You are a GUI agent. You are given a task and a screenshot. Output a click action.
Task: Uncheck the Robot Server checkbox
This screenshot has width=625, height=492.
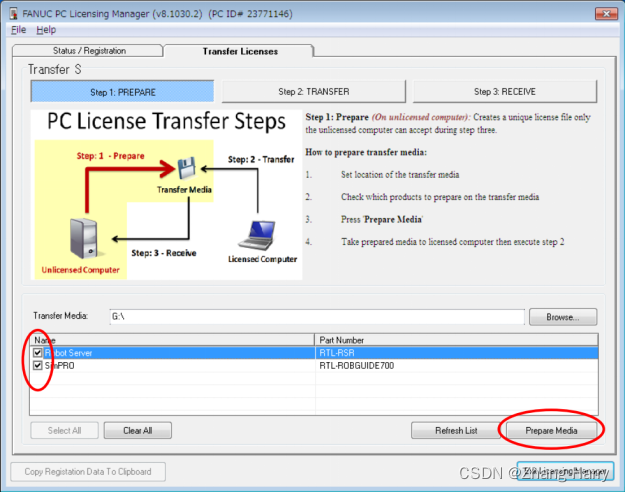pyautogui.click(x=38, y=352)
